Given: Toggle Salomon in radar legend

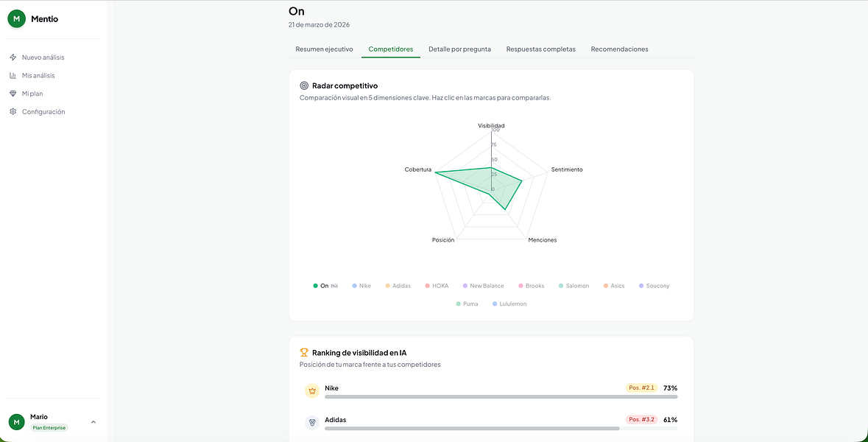Looking at the screenshot, I should click(574, 286).
